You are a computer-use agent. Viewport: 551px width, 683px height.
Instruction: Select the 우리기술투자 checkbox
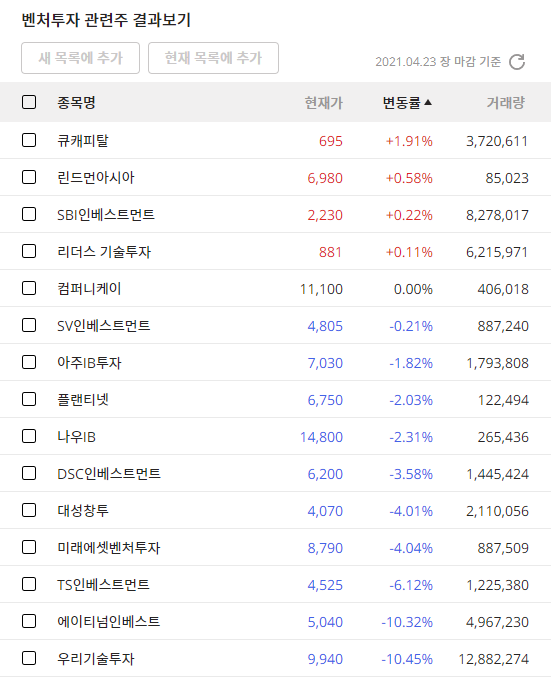coord(29,659)
